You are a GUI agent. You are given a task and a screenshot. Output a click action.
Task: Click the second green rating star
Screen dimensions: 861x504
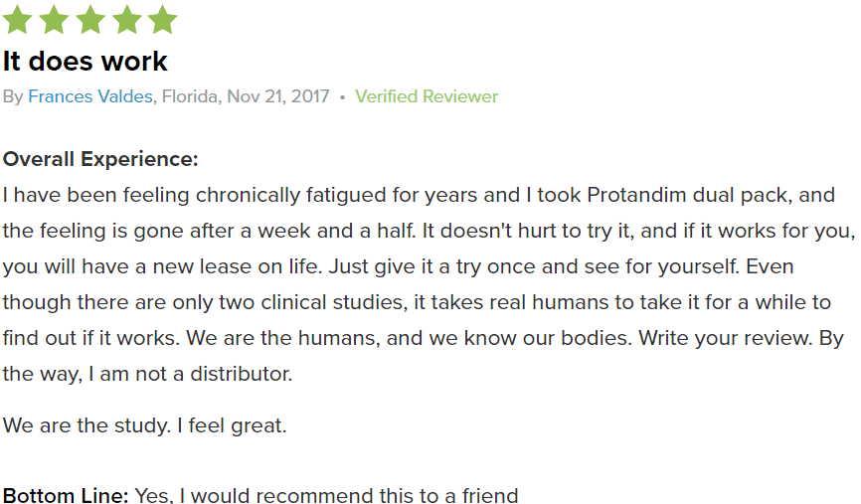(54, 19)
